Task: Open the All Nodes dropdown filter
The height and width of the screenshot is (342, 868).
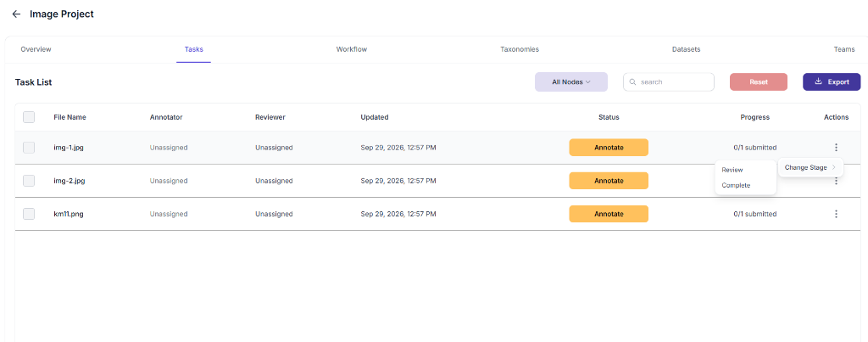Action: [x=571, y=82]
